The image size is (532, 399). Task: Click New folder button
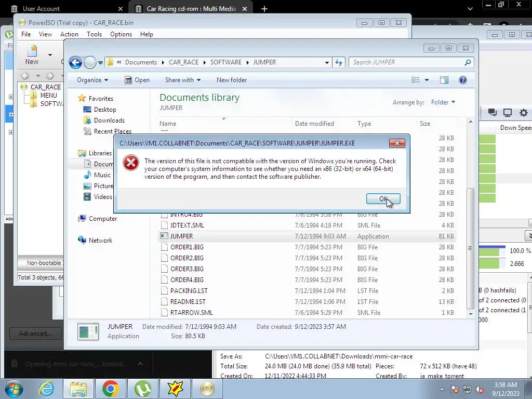pos(231,80)
